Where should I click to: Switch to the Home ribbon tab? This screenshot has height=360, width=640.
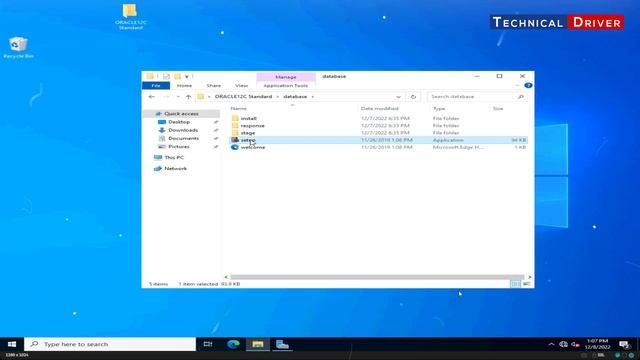[184, 86]
